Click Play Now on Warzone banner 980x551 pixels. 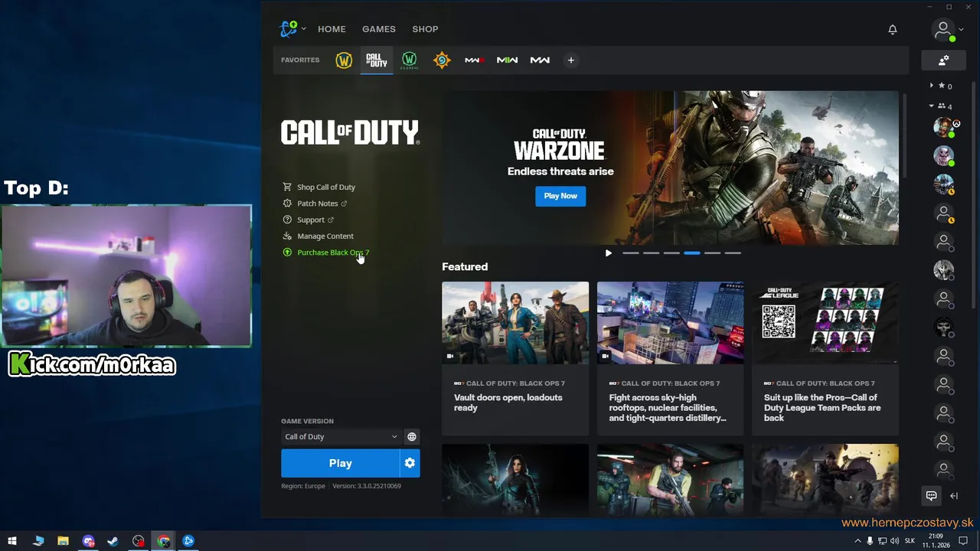point(560,196)
